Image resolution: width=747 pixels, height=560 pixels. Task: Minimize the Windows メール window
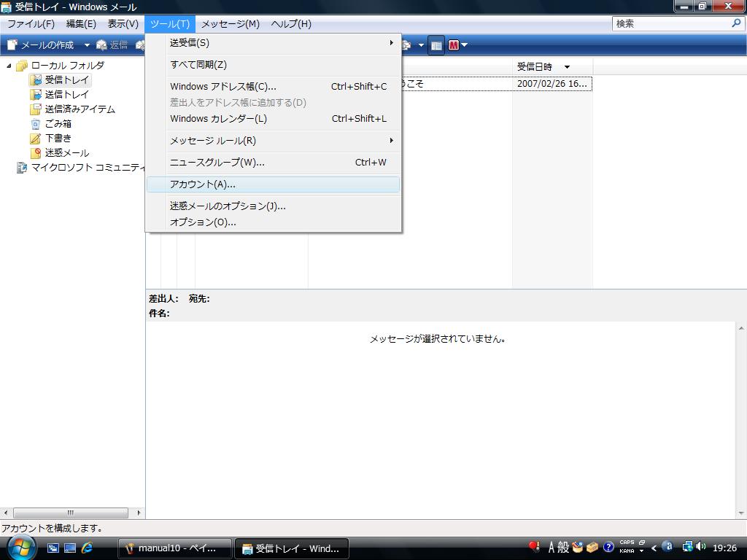(684, 6)
